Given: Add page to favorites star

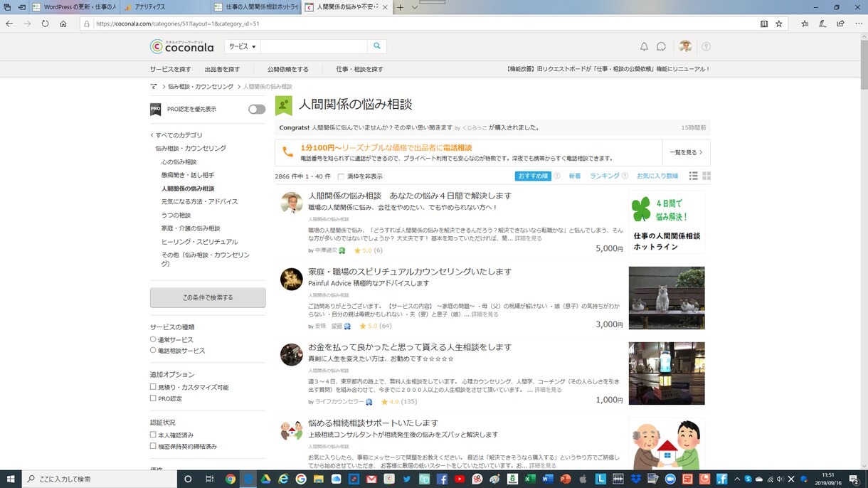Looking at the screenshot, I should [779, 23].
